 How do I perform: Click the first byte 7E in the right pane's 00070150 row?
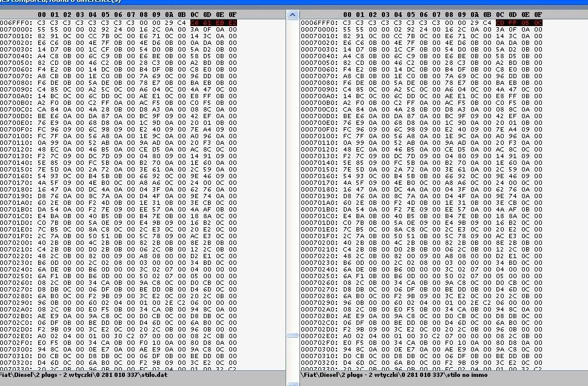coord(347,170)
